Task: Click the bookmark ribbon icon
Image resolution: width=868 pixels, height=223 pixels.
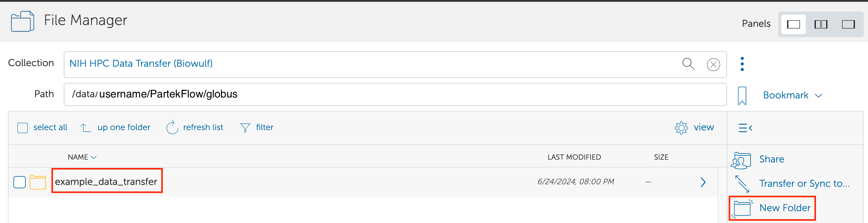Action: (742, 96)
